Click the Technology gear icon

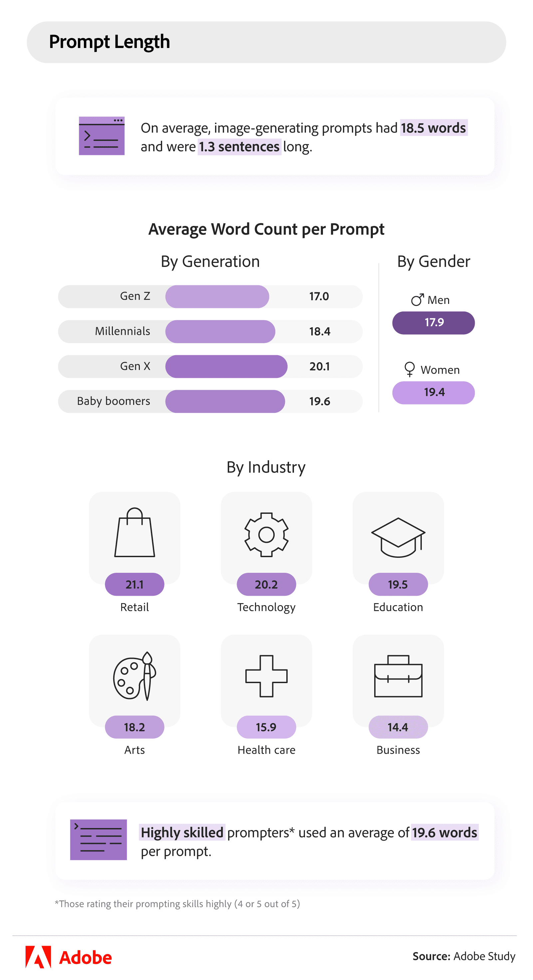coord(266,534)
